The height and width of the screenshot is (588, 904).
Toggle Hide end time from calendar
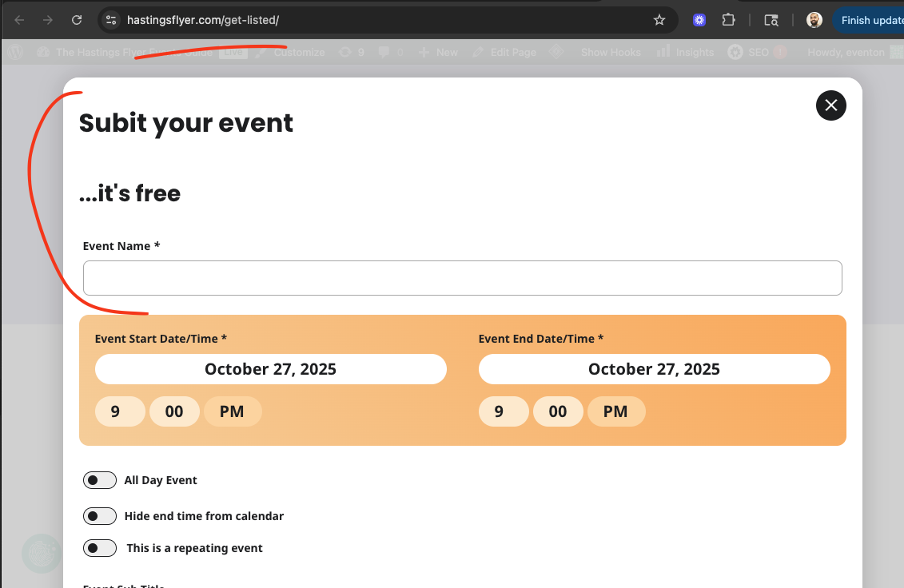pos(100,516)
